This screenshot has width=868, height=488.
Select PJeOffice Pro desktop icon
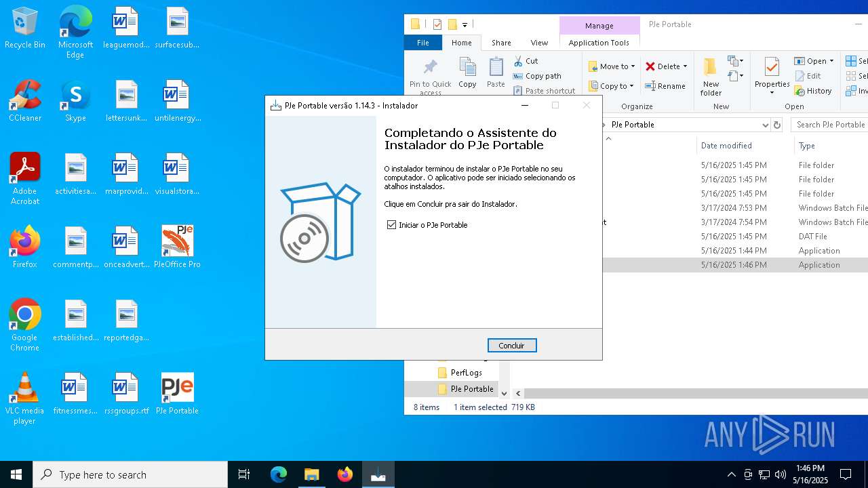(177, 247)
